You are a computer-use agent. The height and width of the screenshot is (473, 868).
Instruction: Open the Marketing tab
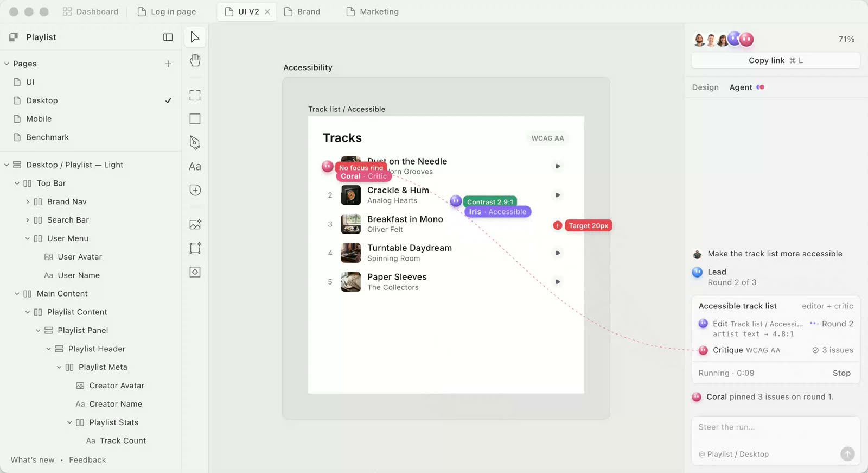pyautogui.click(x=373, y=11)
